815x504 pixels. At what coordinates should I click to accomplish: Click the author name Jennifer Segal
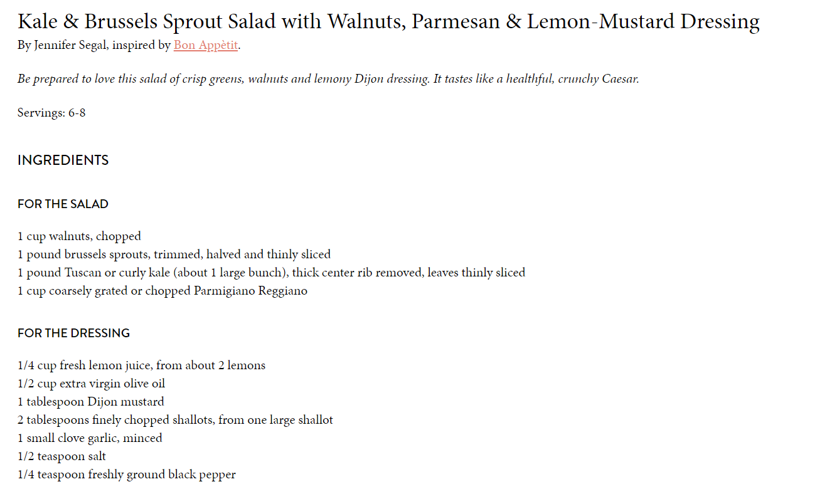[71, 45]
